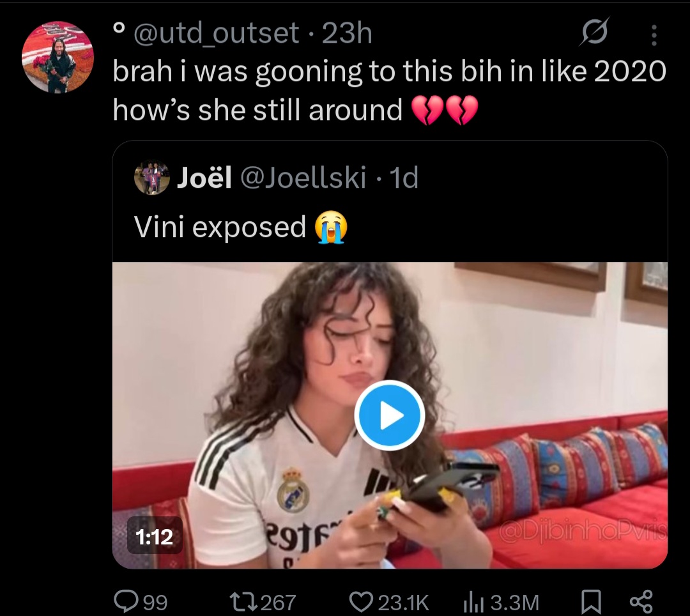View post analytics bar chart icon
Image resolution: width=690 pixels, height=616 pixels.
point(473,603)
